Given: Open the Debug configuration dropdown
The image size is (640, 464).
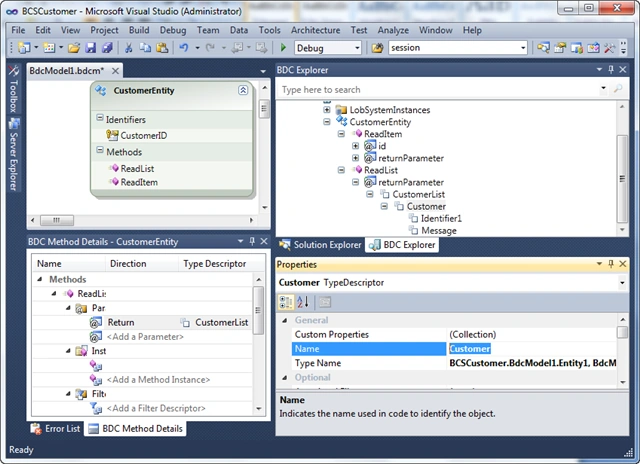Looking at the screenshot, I should [357, 48].
